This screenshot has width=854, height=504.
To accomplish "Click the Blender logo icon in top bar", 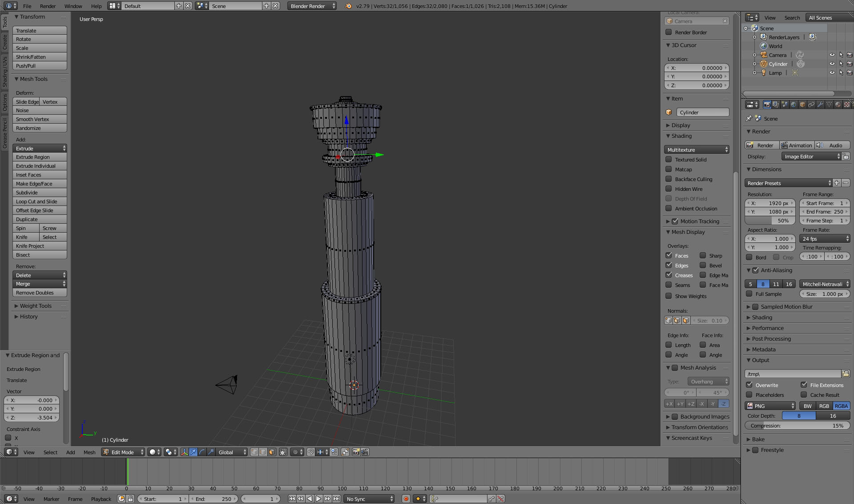I will [349, 6].
